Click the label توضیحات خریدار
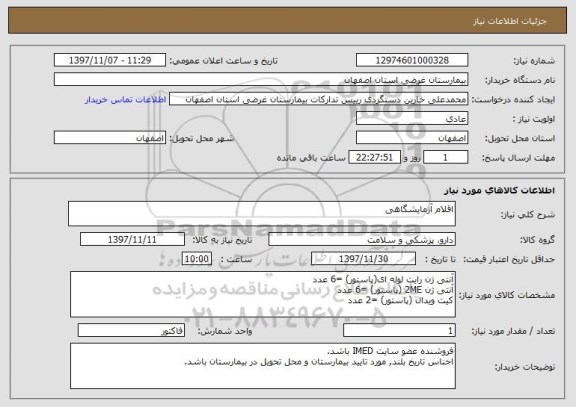The image size is (576, 407). [525, 367]
